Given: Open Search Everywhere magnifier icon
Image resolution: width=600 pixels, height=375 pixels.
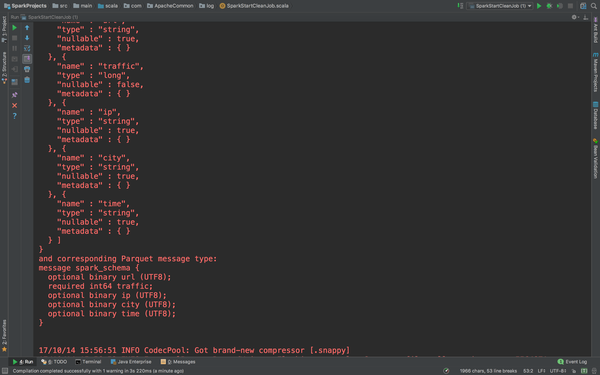Looking at the screenshot, I should click(x=593, y=6).
